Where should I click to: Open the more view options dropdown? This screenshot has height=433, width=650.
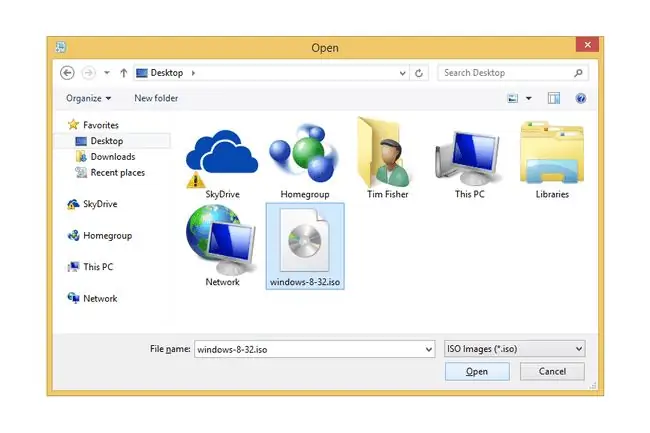click(529, 98)
